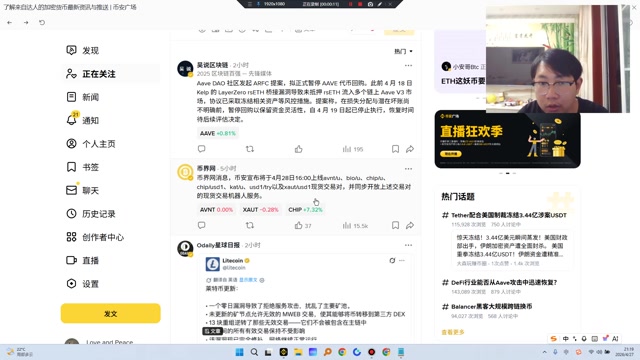This screenshot has width=640, height=360.
Task: Open 吴说区块链 avatar profile
Action: (185, 69)
